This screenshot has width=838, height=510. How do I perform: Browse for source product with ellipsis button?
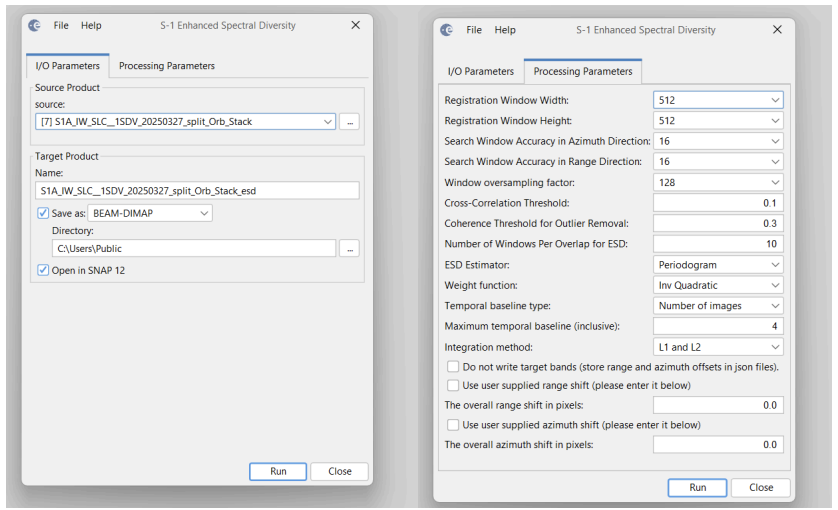(350, 122)
